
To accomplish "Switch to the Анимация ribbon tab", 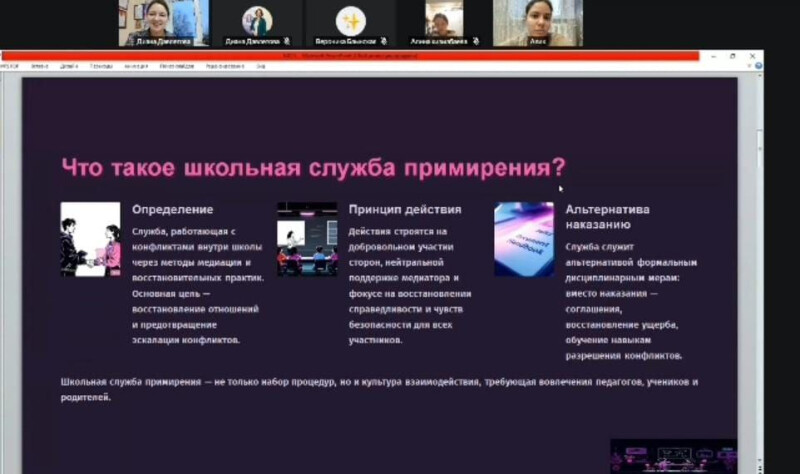I will click(x=134, y=67).
